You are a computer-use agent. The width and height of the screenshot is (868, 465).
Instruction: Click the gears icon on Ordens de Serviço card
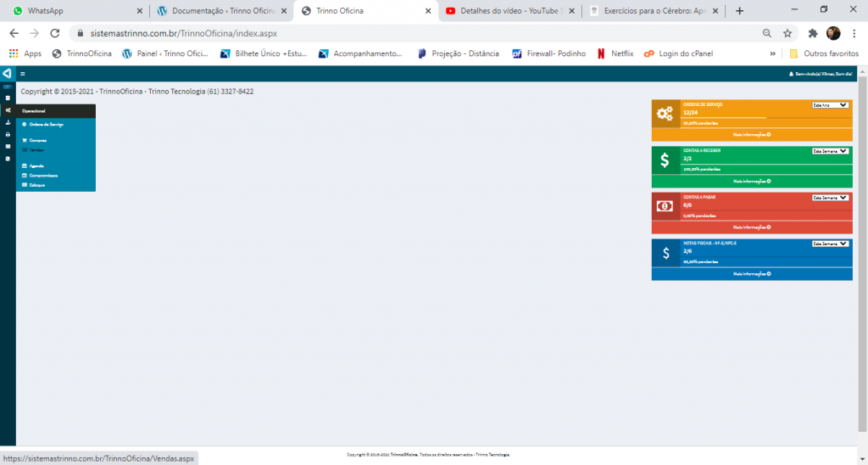coord(665,114)
